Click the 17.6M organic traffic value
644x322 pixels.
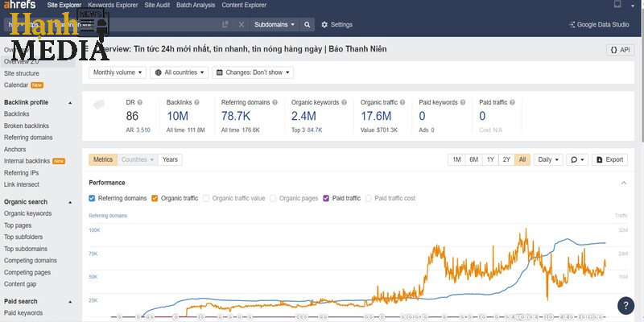pyautogui.click(x=376, y=116)
